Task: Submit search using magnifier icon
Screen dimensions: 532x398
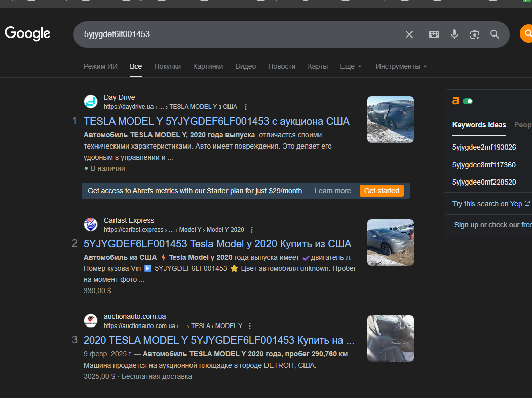Action: 495,34
